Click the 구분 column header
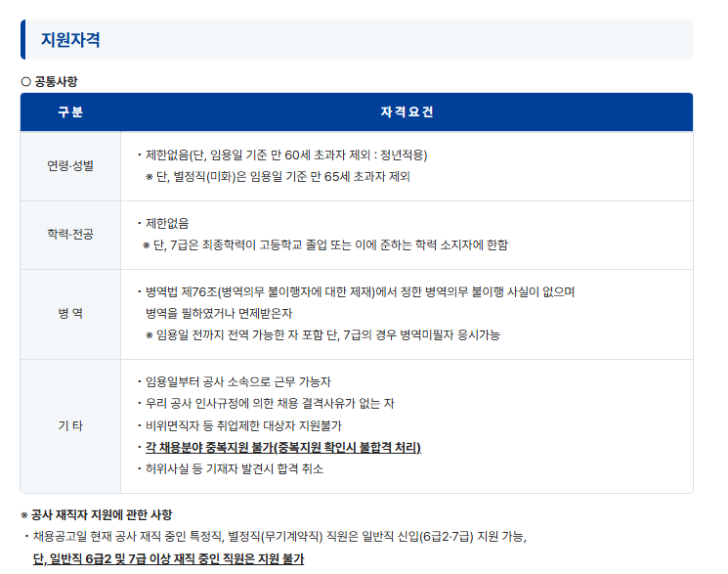Screen dimensions: 728x574 [70, 112]
